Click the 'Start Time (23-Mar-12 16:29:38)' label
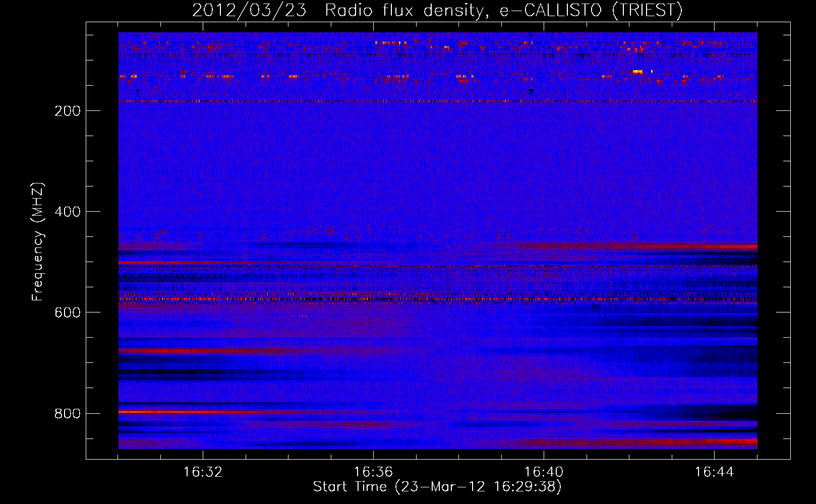Image resolution: width=816 pixels, height=504 pixels. 437,487
